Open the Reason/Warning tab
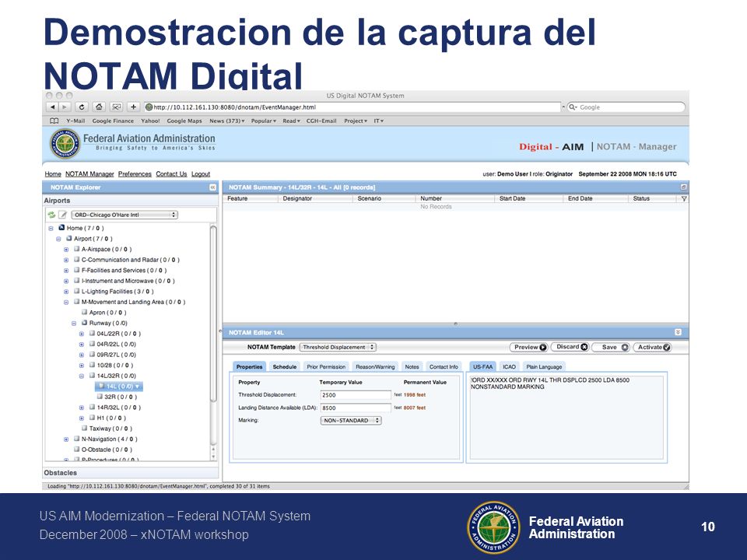The image size is (747, 560). (x=375, y=366)
